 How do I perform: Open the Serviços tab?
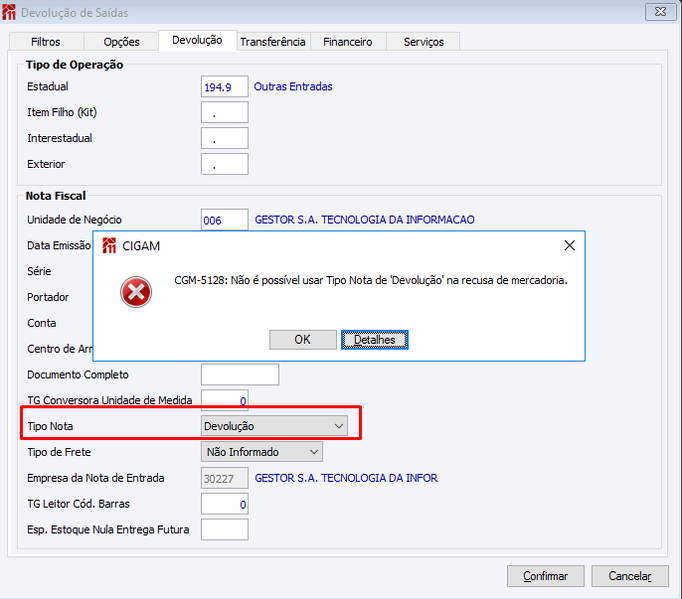click(x=423, y=42)
